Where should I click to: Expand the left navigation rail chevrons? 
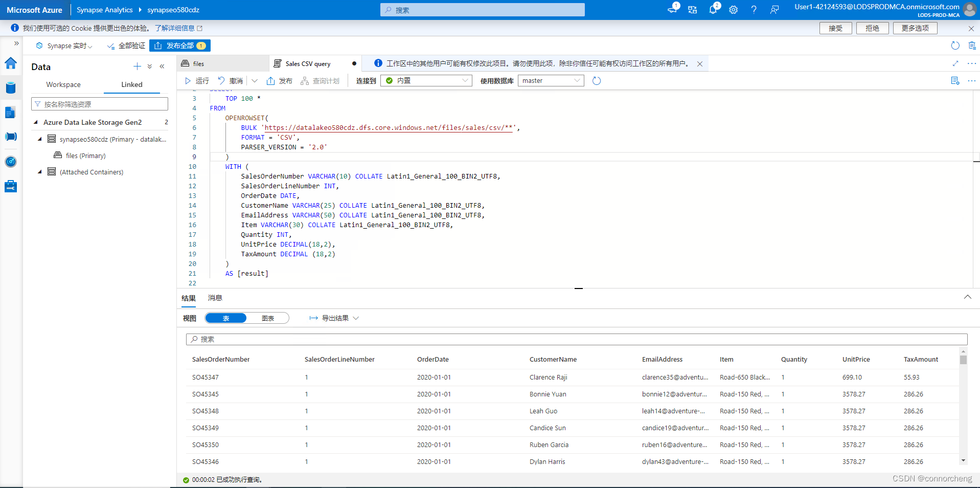(16, 43)
